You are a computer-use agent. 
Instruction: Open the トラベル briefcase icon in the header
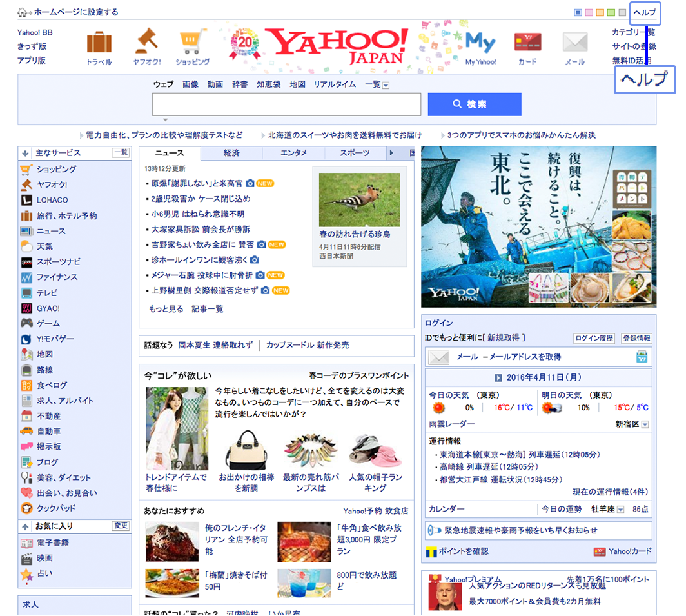[x=99, y=43]
